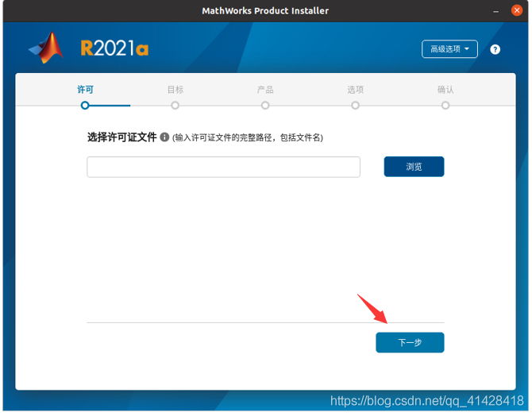The width and height of the screenshot is (532, 416).
Task: Click the 许可 progress step circle
Action: (x=85, y=106)
